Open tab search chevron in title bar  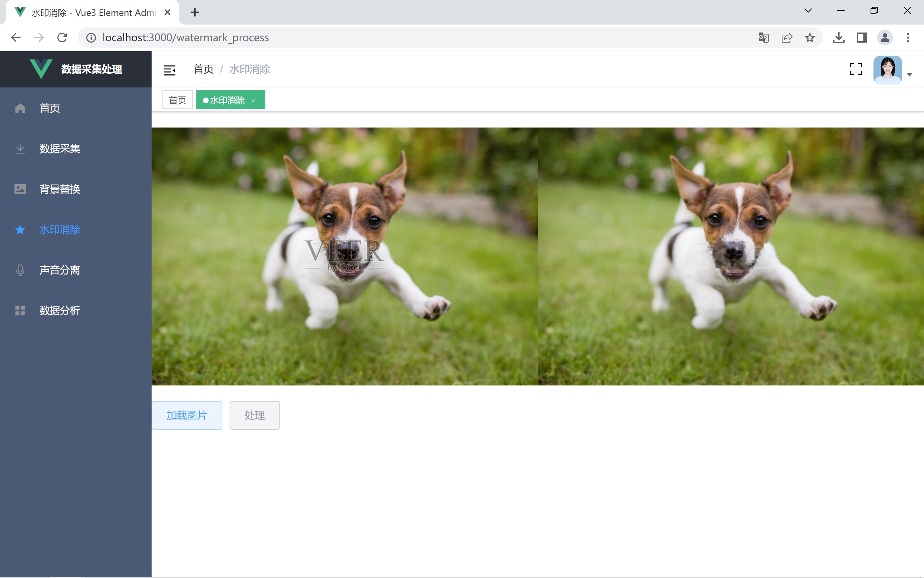(x=808, y=11)
